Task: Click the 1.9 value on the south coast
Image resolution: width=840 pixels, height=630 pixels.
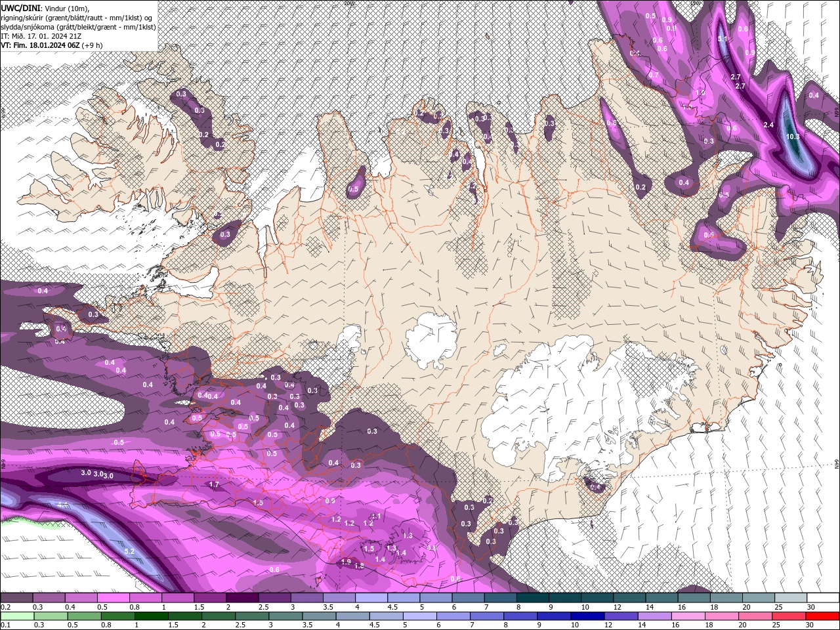Action: pos(346,562)
